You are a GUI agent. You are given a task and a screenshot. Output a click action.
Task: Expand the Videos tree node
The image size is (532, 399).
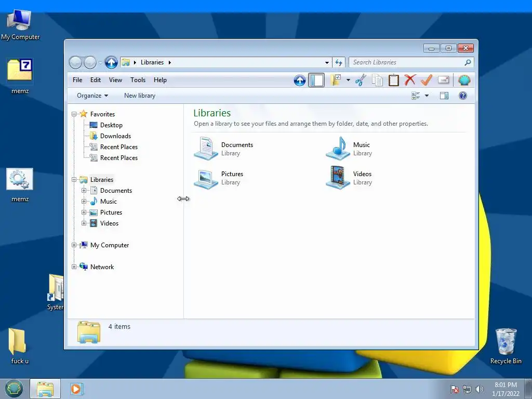click(84, 223)
